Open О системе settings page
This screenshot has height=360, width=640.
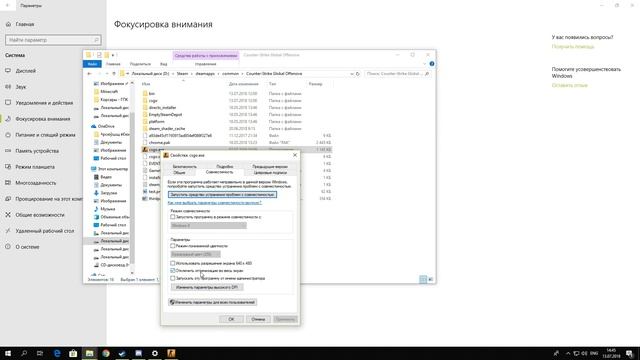coord(28,247)
